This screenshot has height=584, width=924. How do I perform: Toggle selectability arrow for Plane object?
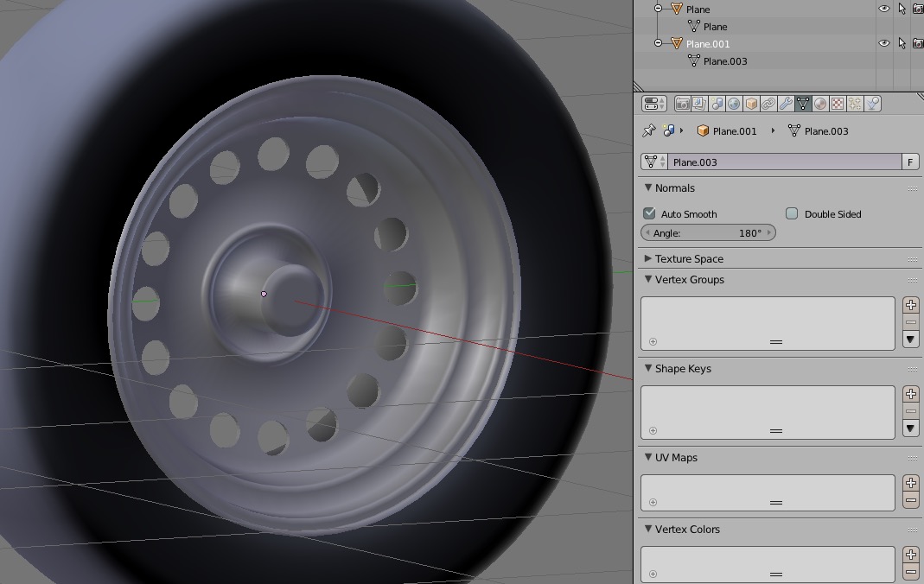click(902, 9)
